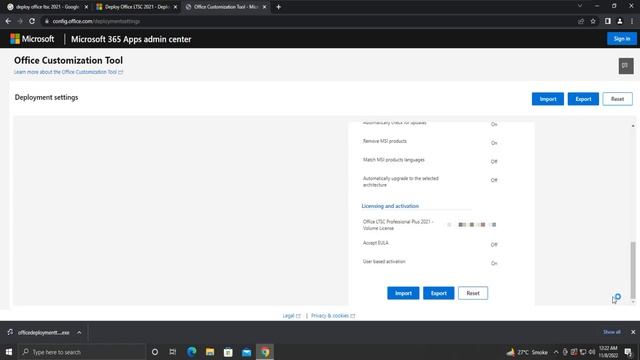Click Office LTSC Professional Plus 2021 Volume License
This screenshot has height=360, width=640.
(398, 225)
